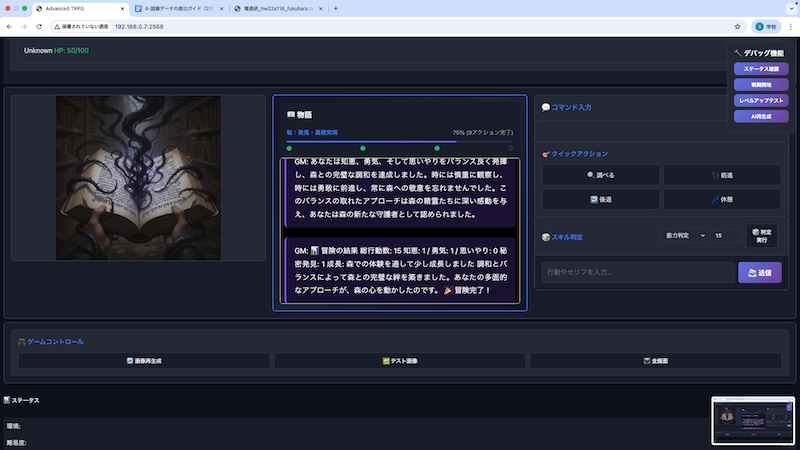Click the 全画面 fullscreen button
Screen dimensions: 800x450
click(656, 361)
